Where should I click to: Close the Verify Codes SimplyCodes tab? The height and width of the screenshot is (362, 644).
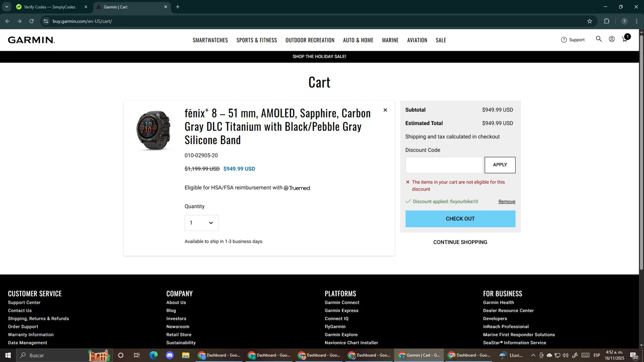pyautogui.click(x=85, y=7)
